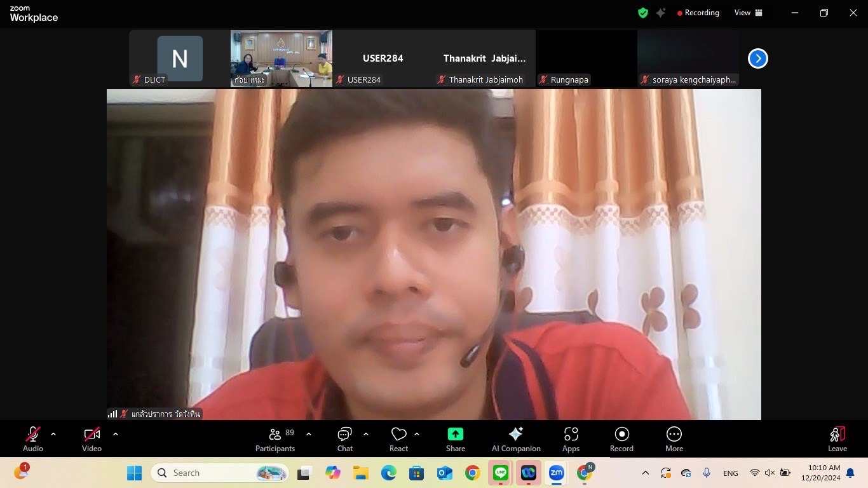Click the Zoom Workplace logo
Viewport: 868px width, 488px height.
(34, 14)
